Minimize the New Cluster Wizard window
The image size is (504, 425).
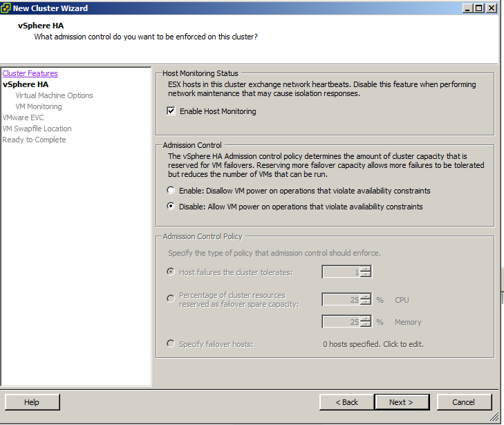coord(467,8)
